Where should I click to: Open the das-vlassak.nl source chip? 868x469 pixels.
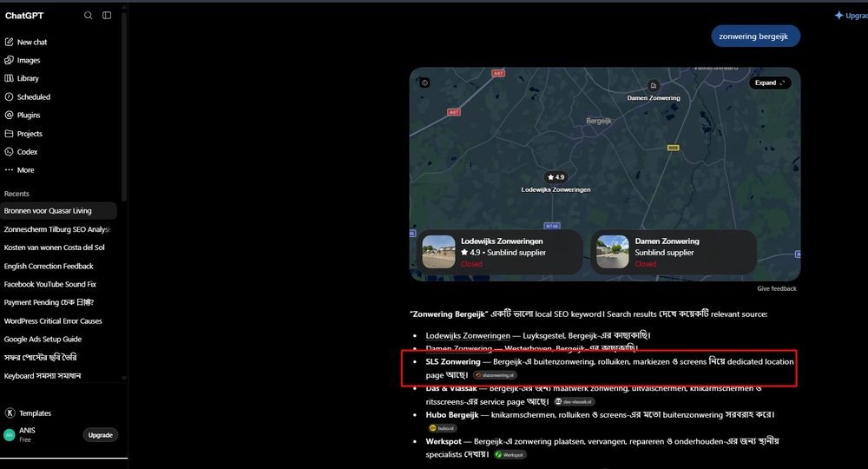pyautogui.click(x=575, y=401)
